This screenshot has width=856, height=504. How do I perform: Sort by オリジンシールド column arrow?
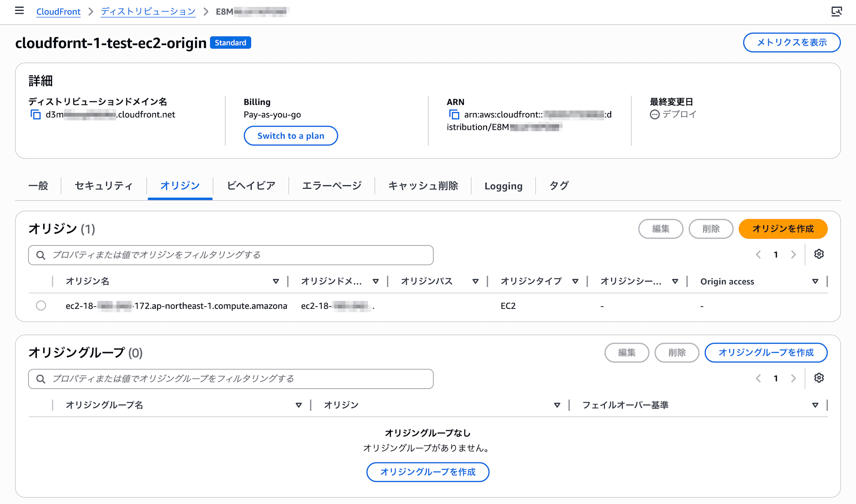(675, 282)
